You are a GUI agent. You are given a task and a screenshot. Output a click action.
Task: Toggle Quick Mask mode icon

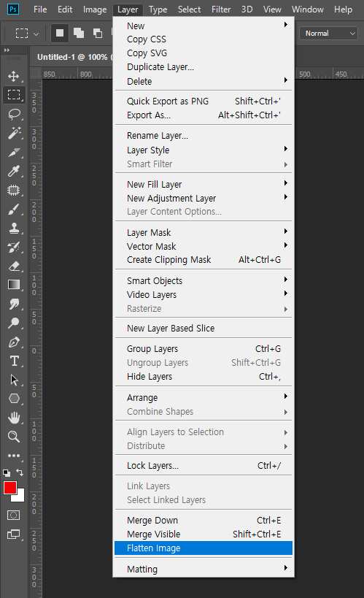tap(13, 515)
